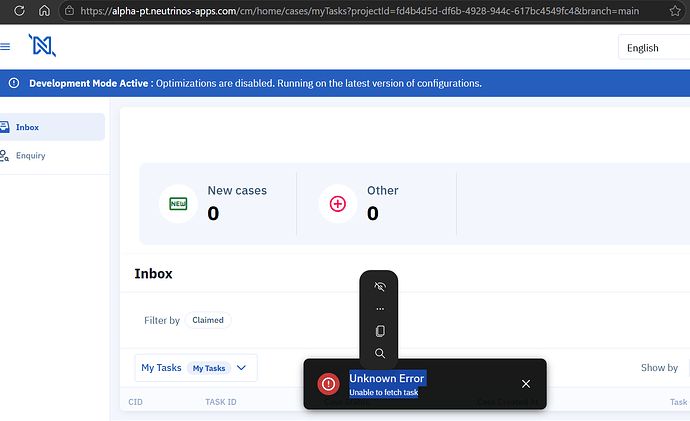Screen dimensions: 690x421
Task: Click the browser address bar URL
Action: point(360,11)
